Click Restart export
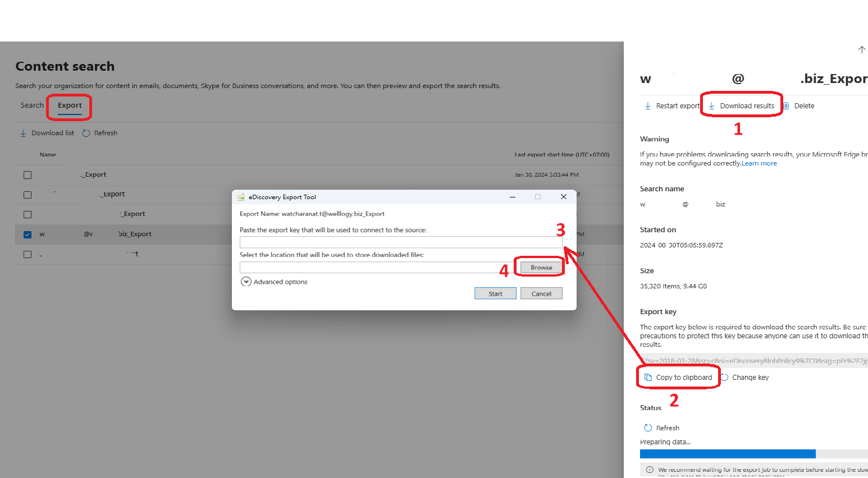 click(672, 106)
